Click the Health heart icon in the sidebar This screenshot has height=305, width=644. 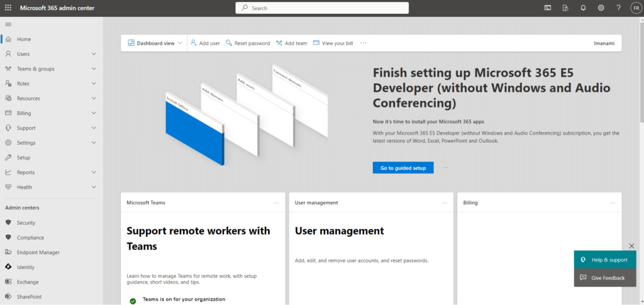point(8,187)
